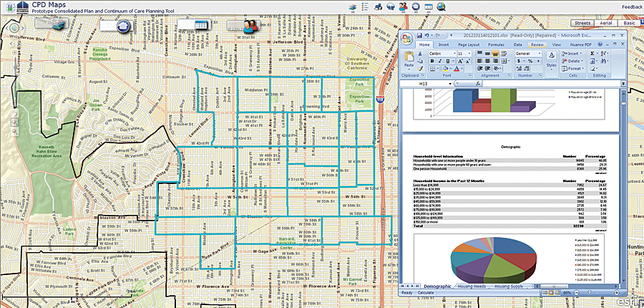Viewport: 644px width, 308px height.
Task: Click the Copy icon in Excel Clipboard group
Action: click(x=420, y=61)
